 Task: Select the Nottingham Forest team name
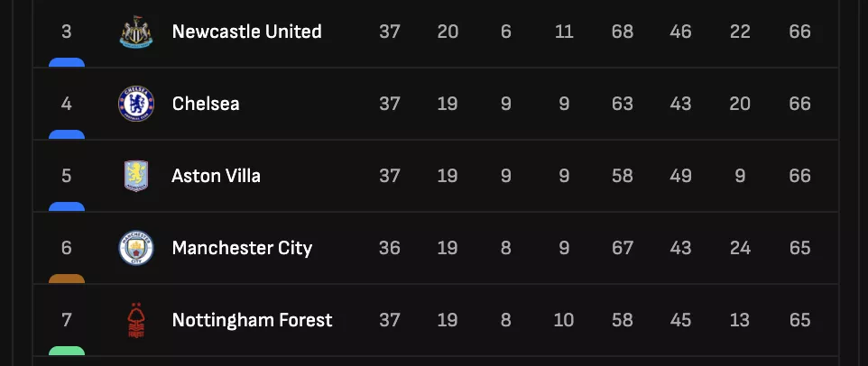tap(252, 320)
